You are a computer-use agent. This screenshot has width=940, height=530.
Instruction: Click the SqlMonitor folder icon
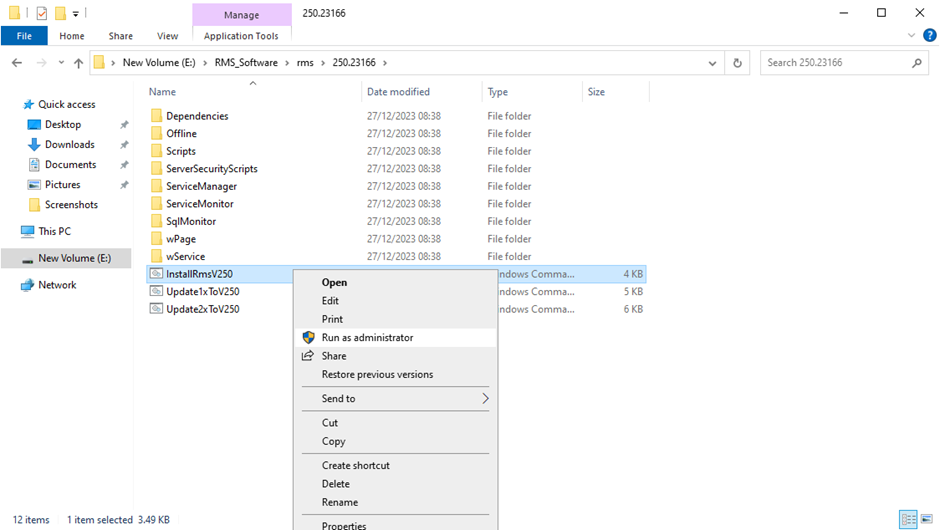tap(156, 221)
